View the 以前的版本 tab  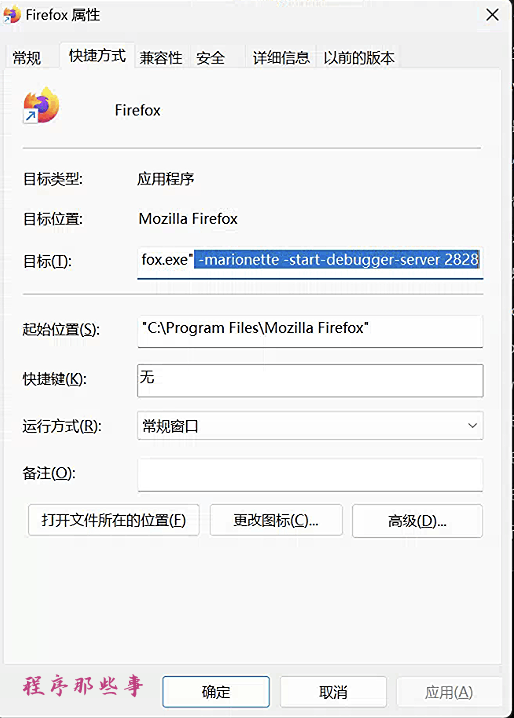coord(359,58)
